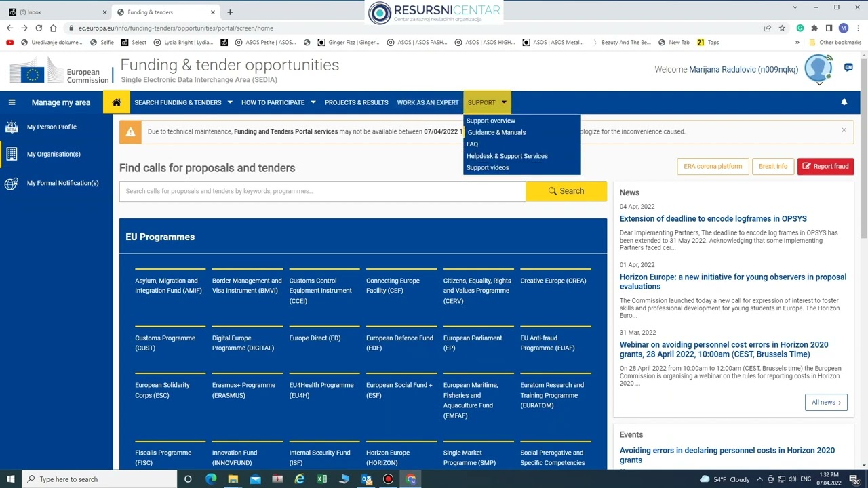
Task: Open the notifications bell icon
Action: 844,102
